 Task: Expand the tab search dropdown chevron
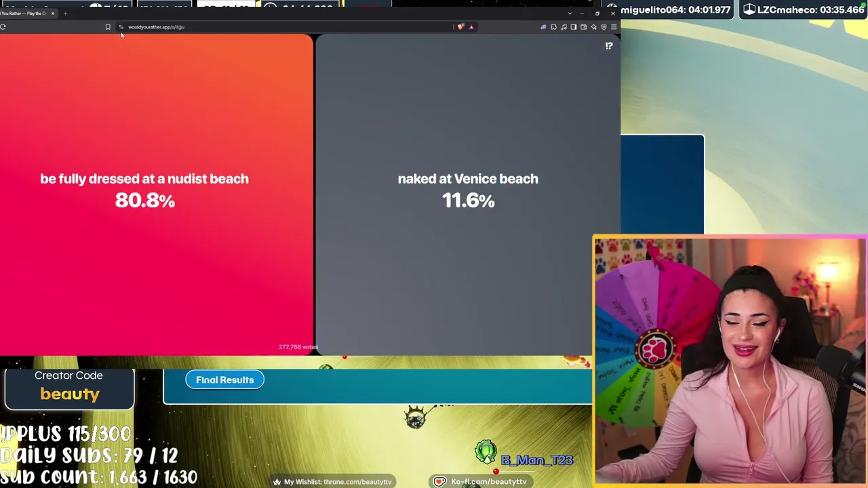pyautogui.click(x=570, y=13)
